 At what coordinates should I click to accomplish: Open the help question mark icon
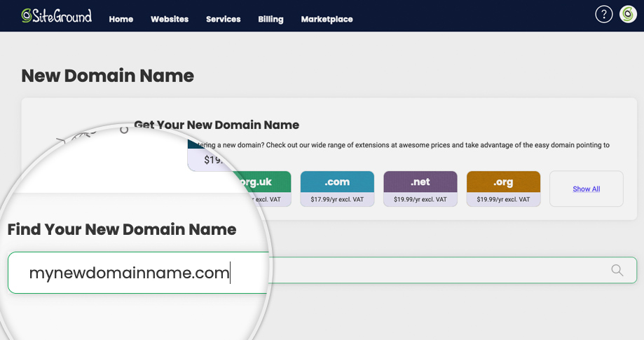[x=604, y=15]
